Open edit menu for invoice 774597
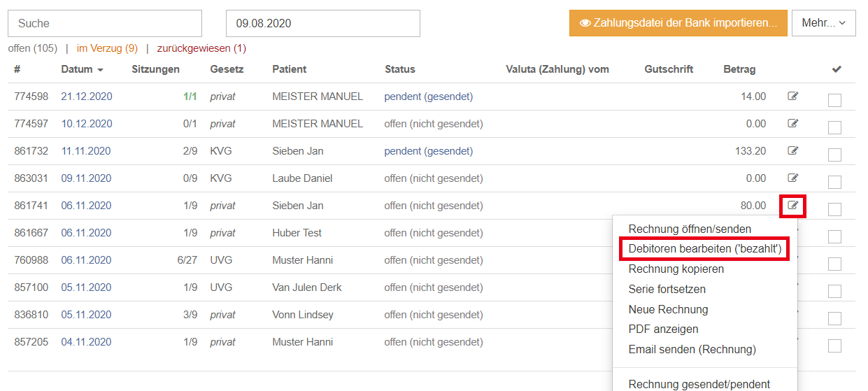This screenshot has width=868, height=391. pos(792,124)
